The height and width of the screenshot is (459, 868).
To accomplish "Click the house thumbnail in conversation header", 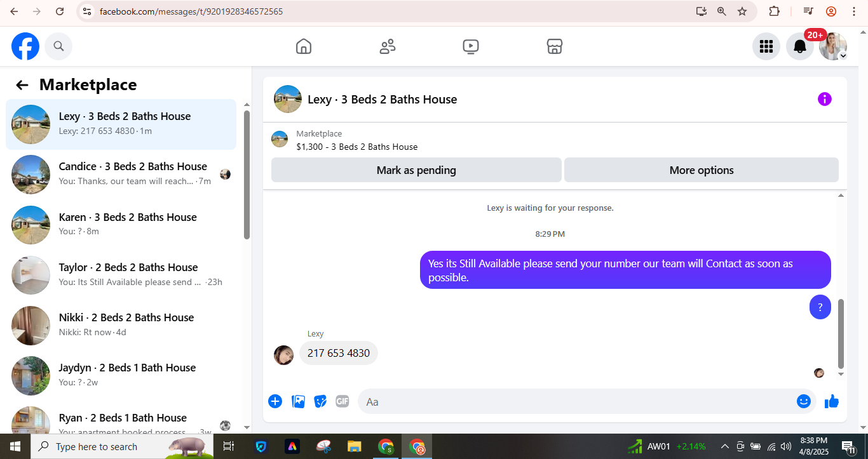I will pyautogui.click(x=288, y=99).
